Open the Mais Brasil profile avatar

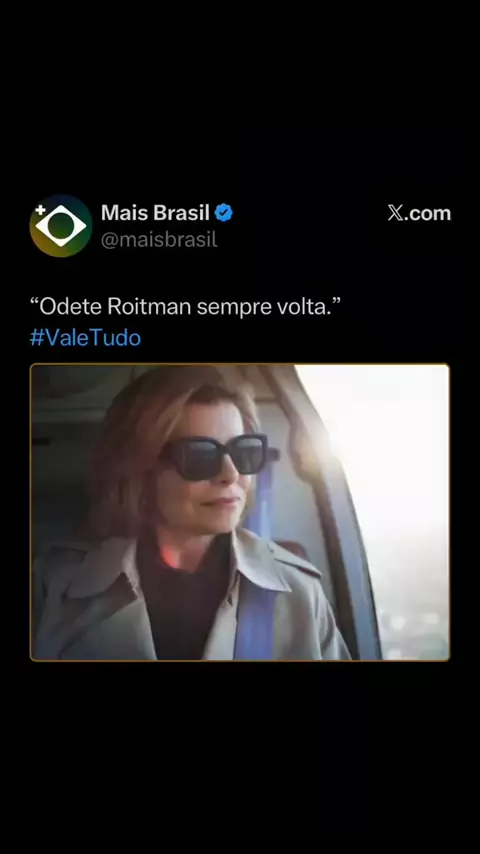(x=60, y=225)
